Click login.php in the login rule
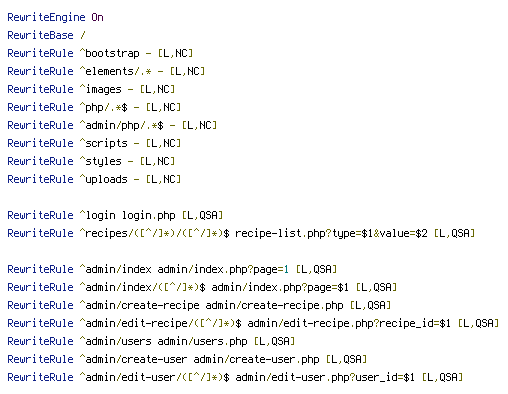Viewport: 508px width, 394px height. tap(149, 215)
